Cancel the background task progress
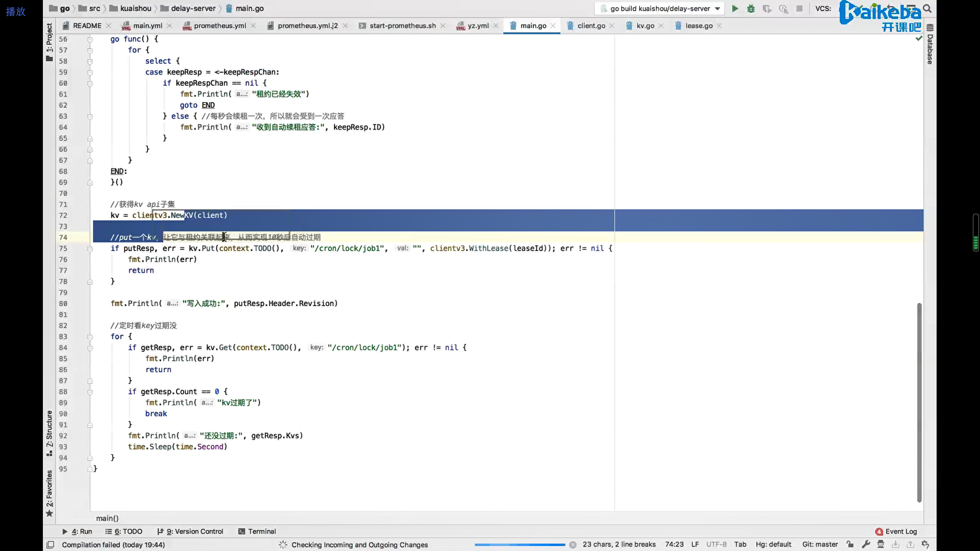This screenshot has height=551, width=980. [x=573, y=545]
